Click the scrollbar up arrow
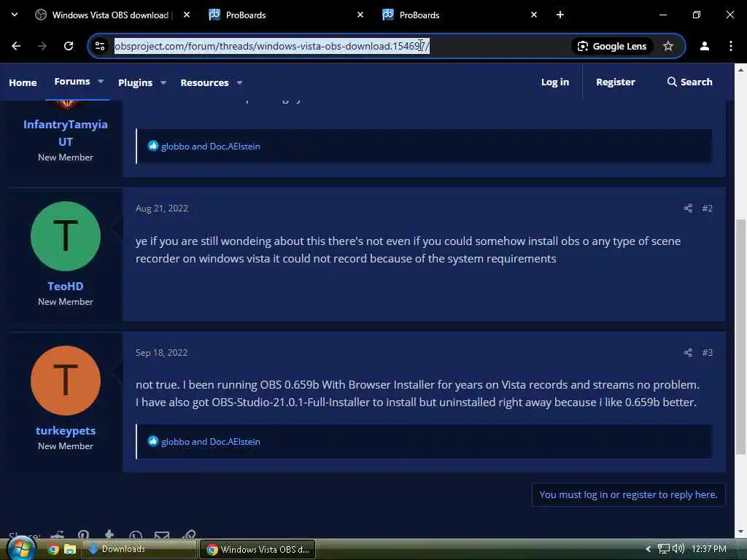The height and width of the screenshot is (560, 747). coord(740,69)
